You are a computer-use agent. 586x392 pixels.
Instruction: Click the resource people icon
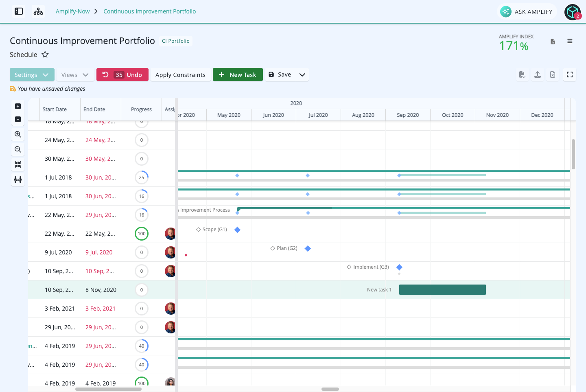(x=18, y=180)
